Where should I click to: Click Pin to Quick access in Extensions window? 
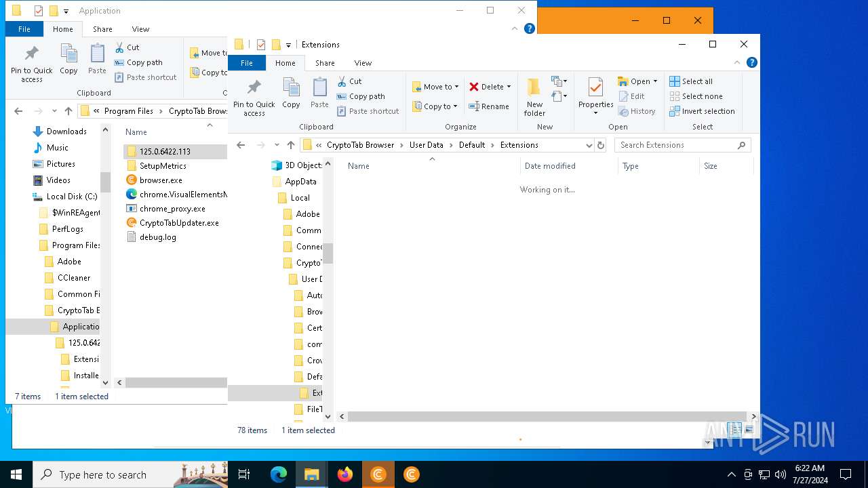[x=254, y=98]
